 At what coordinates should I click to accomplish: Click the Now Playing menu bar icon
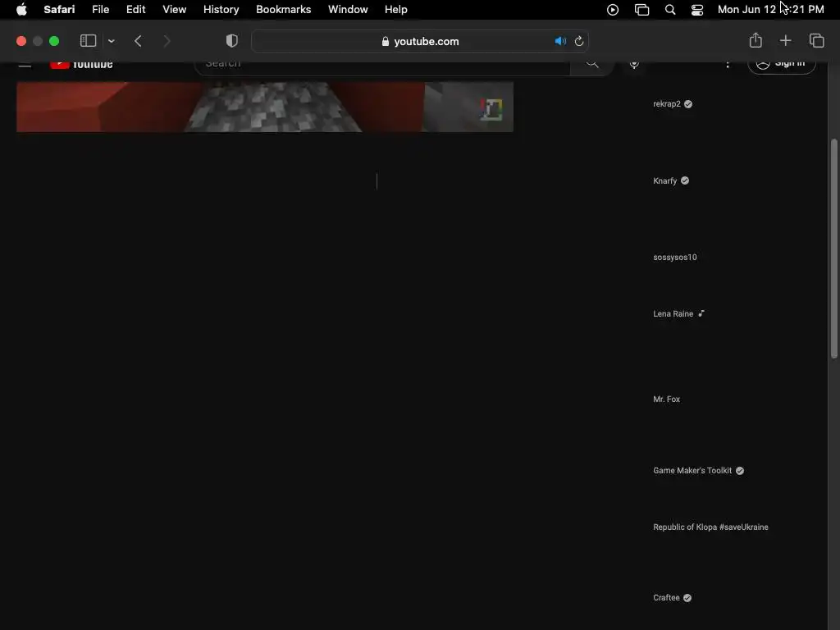612,10
